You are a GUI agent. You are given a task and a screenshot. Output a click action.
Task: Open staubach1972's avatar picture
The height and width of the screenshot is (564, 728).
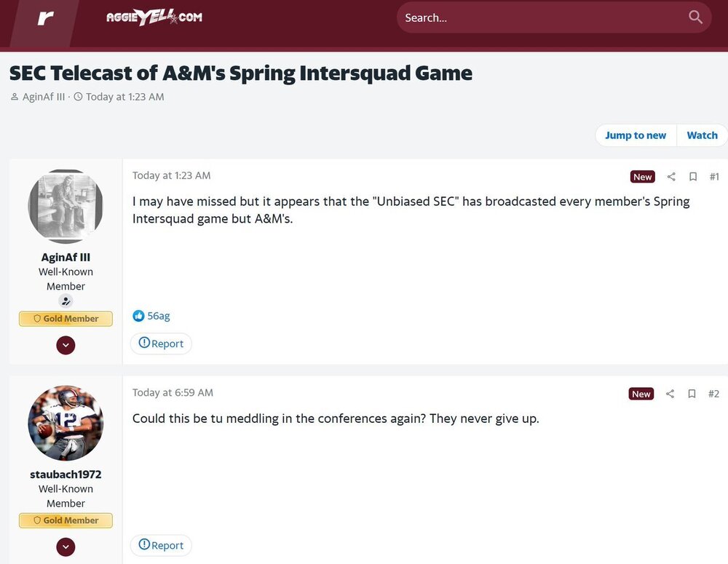click(x=66, y=423)
